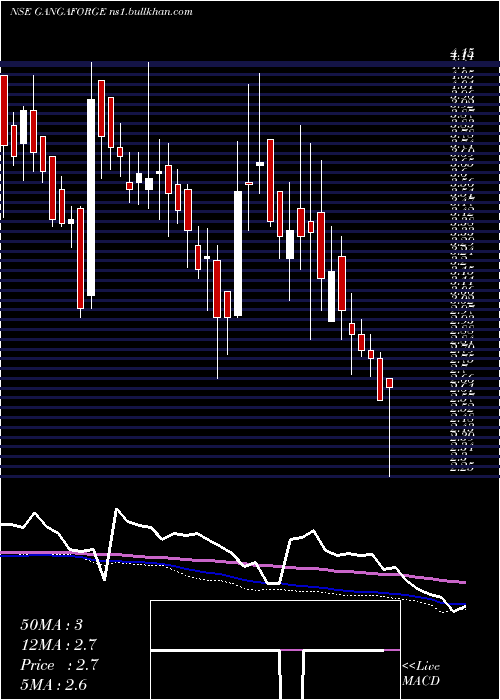Click the 5MA : 2.6 label
The image size is (500, 700).
(x=54, y=685)
